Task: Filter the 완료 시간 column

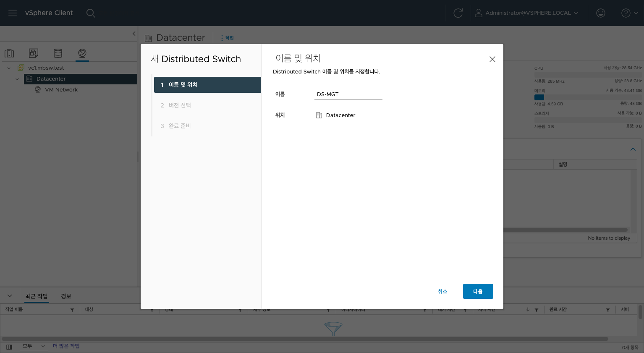Action: pos(608,310)
